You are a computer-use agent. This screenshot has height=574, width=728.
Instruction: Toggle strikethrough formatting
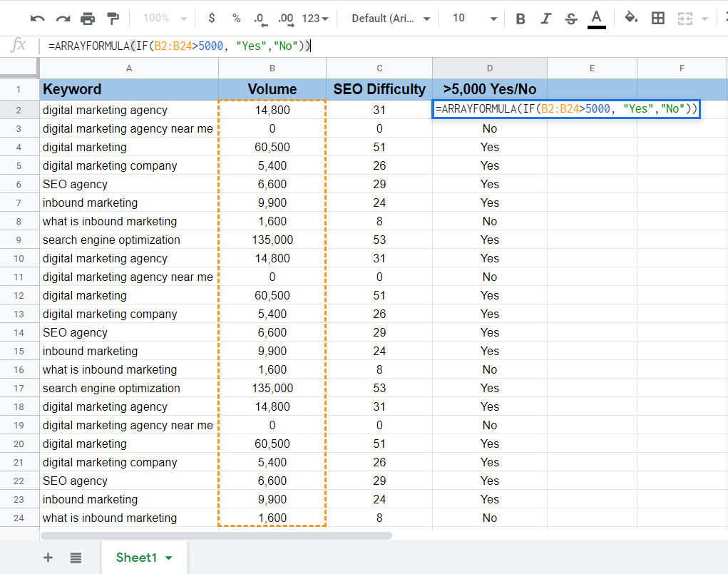pyautogui.click(x=570, y=19)
